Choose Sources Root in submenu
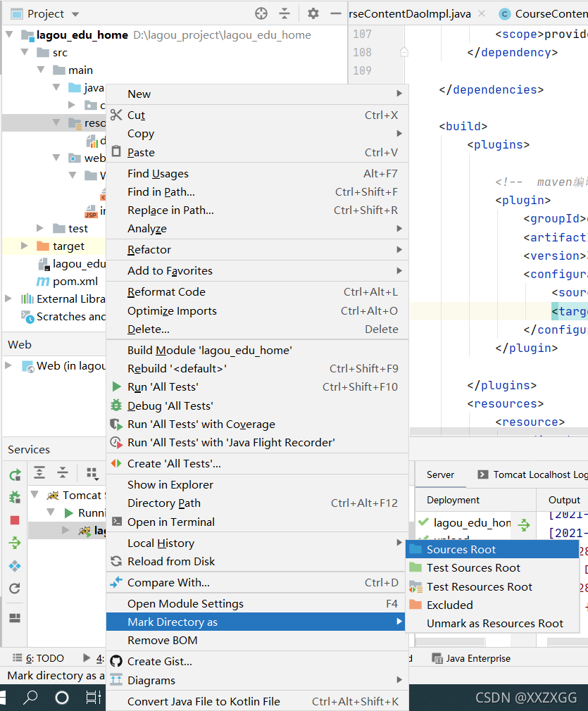Image resolution: width=588 pixels, height=711 pixels. click(x=492, y=549)
